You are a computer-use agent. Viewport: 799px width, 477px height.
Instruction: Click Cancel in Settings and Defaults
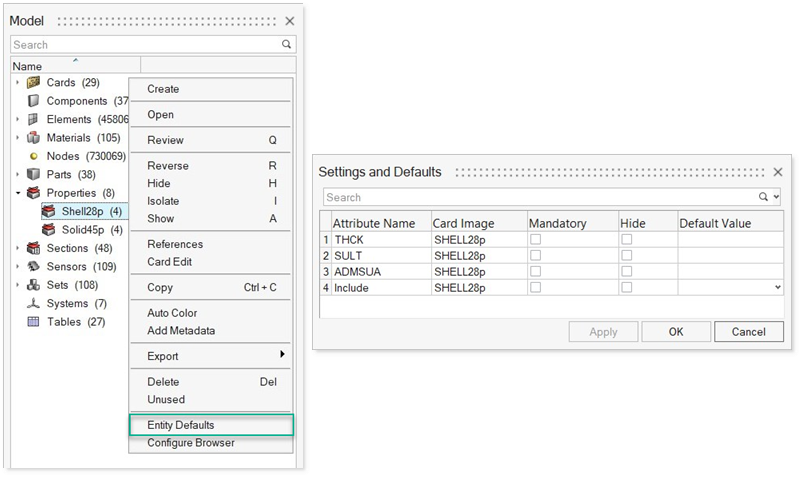(x=748, y=331)
